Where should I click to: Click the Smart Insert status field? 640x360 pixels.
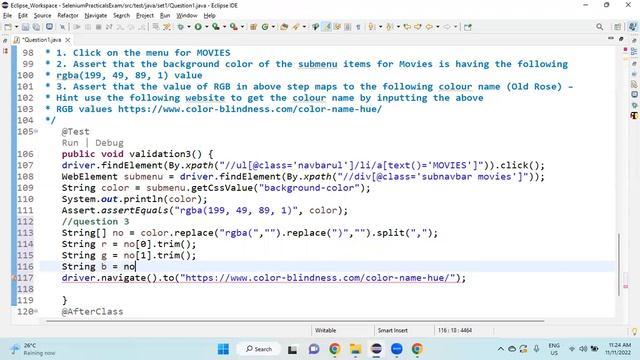[392, 330]
